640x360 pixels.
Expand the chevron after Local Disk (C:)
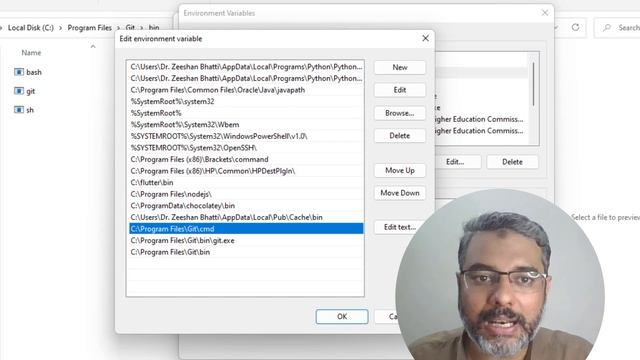pyautogui.click(x=60, y=28)
